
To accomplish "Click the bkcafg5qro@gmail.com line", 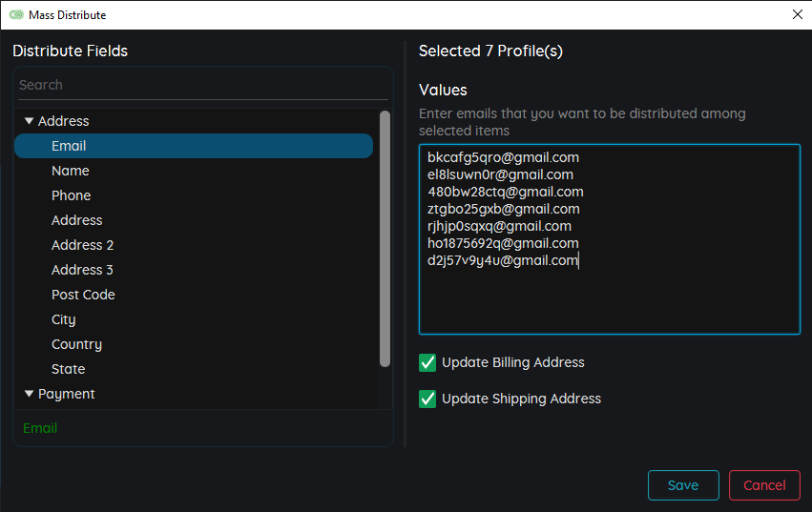I will [503, 157].
